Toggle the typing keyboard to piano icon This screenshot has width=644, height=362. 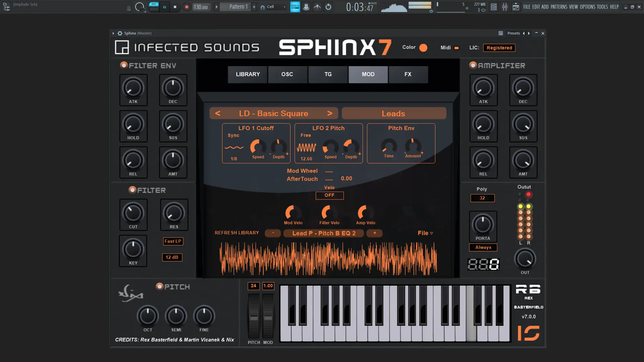[x=295, y=7]
